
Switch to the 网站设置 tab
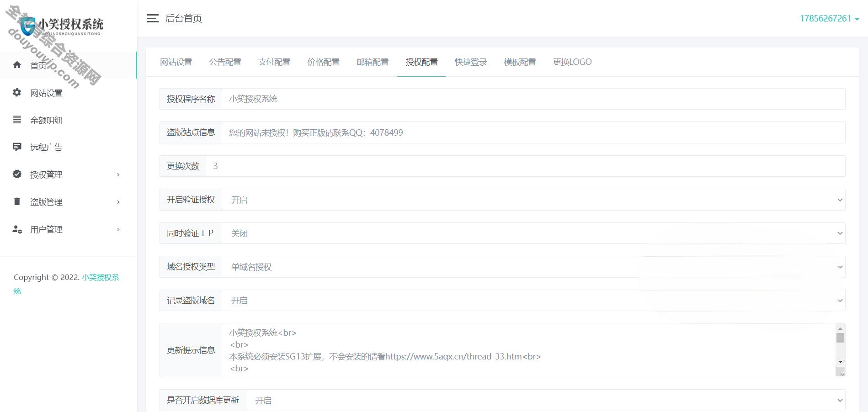[x=176, y=62]
